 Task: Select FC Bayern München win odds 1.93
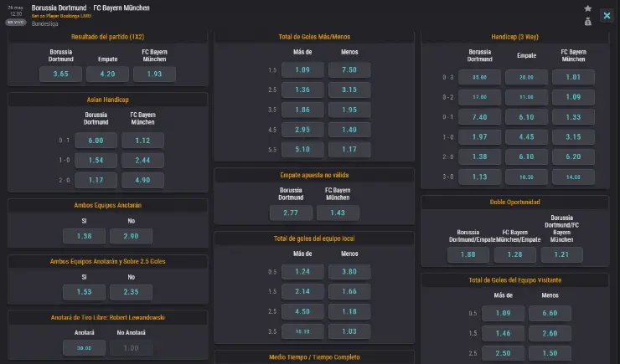click(154, 74)
